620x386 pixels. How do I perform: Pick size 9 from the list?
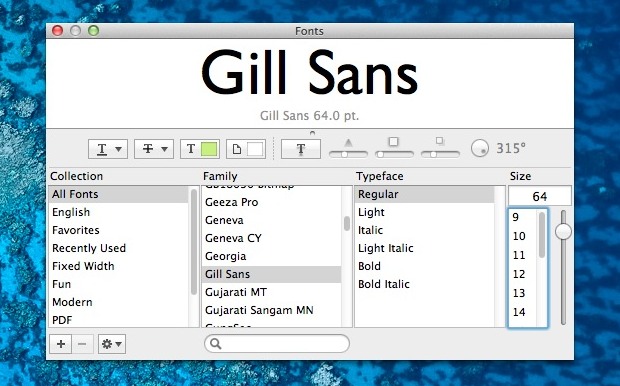click(523, 217)
